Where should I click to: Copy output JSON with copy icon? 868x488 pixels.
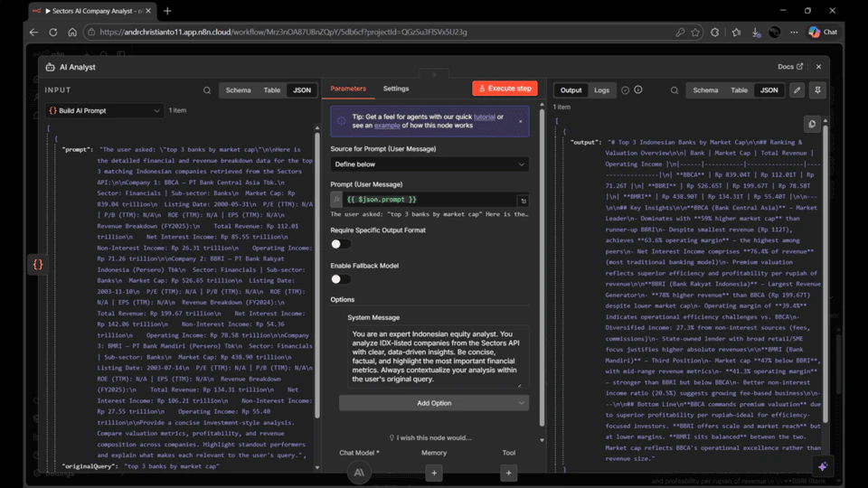tap(812, 124)
